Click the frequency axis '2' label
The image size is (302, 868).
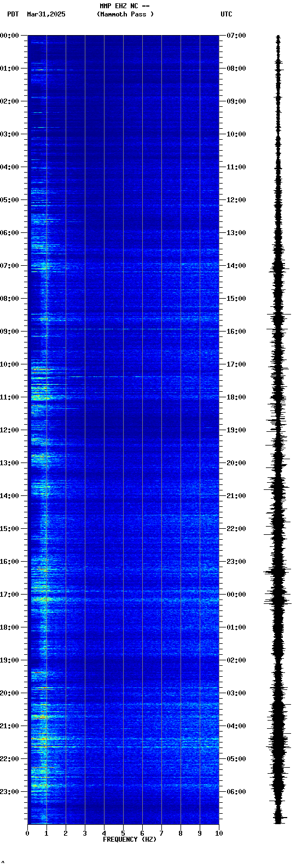coord(66,833)
